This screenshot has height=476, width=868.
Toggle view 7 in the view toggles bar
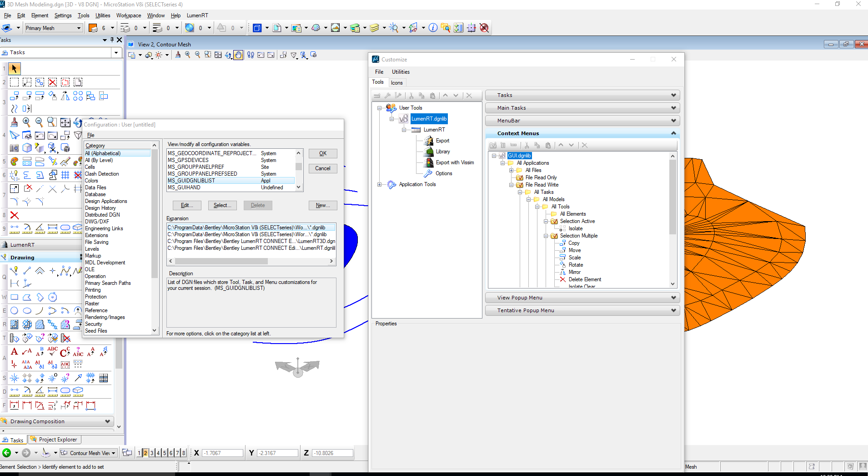pos(177,453)
